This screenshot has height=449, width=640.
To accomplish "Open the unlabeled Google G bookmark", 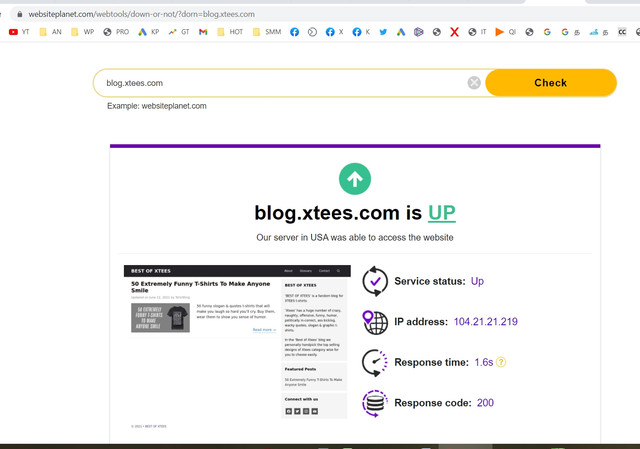I will point(547,32).
